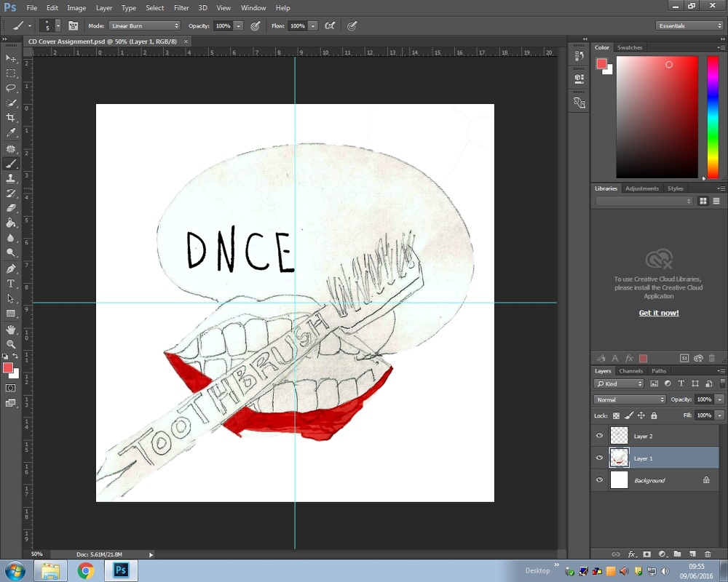
Task: Open the layer Opacity dropdown arrow
Action: coord(720,399)
